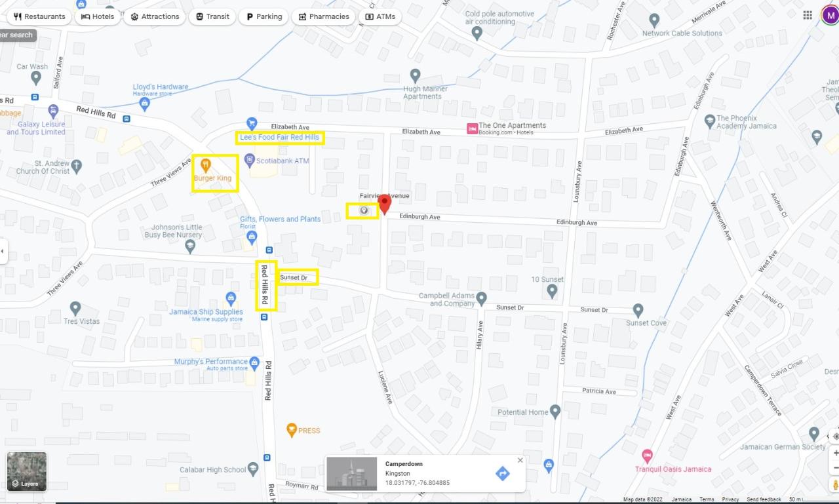
Task: Open the Google apps grid icon
Action: coord(808,15)
